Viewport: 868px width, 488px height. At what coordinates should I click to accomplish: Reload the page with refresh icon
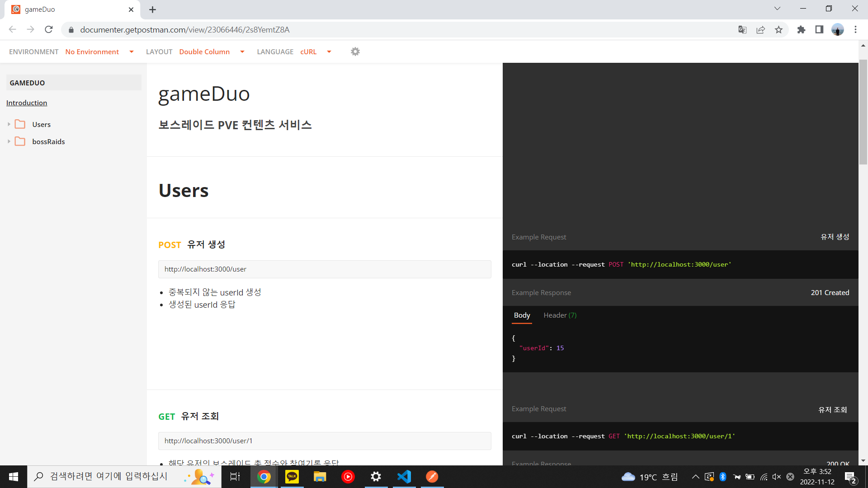coord(49,30)
